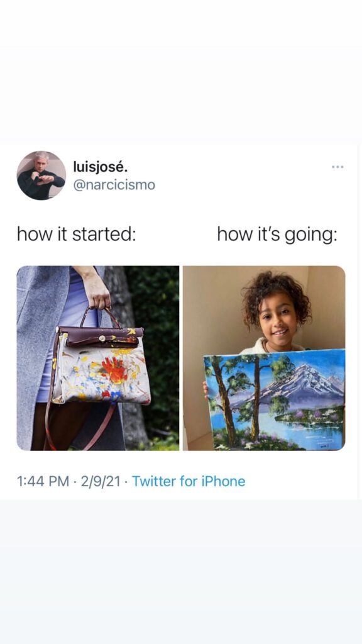The height and width of the screenshot is (644, 362).
Task: Open the Twitter for iPhone source link
Action: tap(189, 481)
